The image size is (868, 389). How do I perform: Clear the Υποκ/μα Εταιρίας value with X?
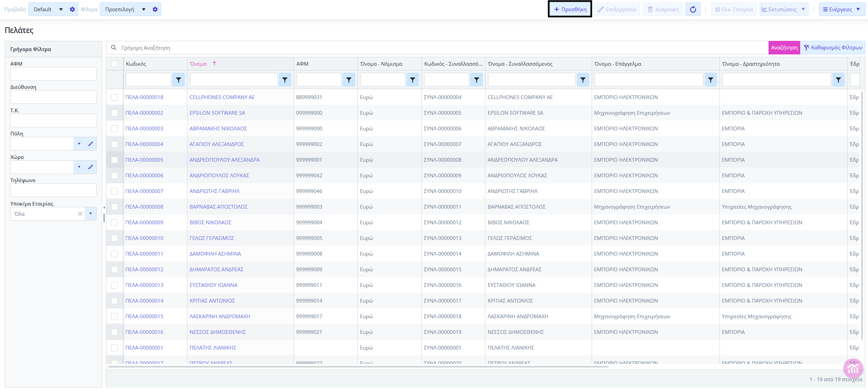80,214
